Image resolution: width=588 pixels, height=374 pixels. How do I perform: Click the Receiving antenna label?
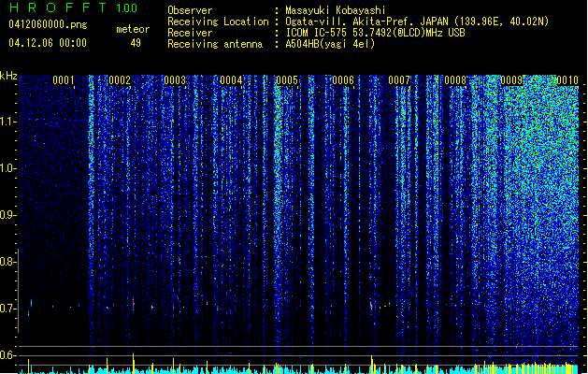click(215, 44)
